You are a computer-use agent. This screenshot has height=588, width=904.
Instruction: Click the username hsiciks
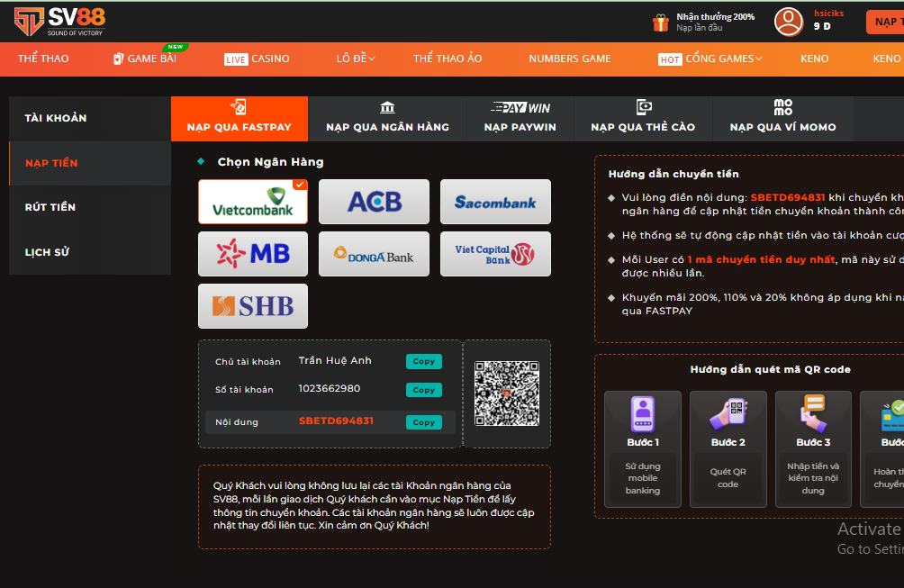[829, 14]
